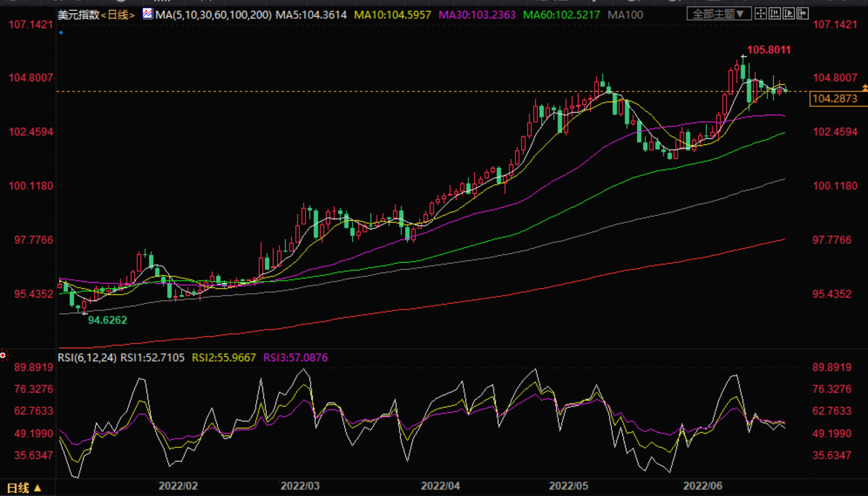Screen dimensions: 868x496
Task: Click the chart playback icon
Action: coord(788,13)
